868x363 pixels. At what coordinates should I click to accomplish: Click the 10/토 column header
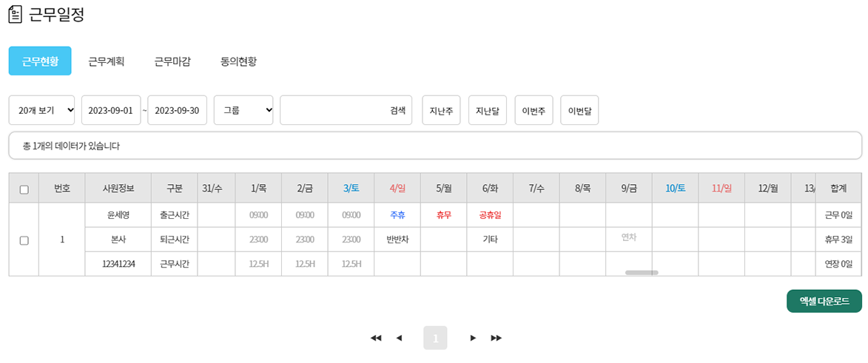point(676,188)
